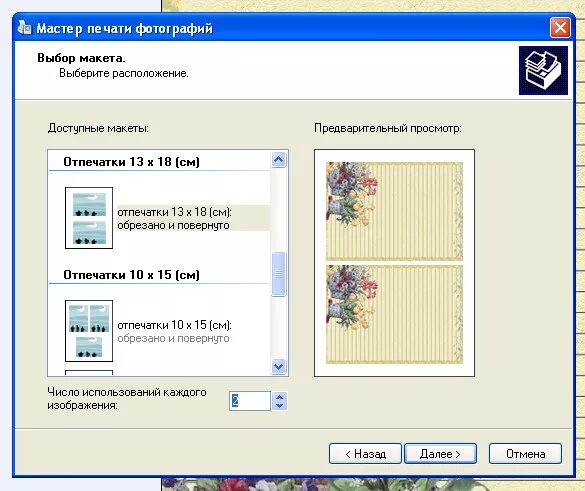This screenshot has height=491, width=585.
Task: Click the printer wizard icon in header
Action: (x=543, y=71)
